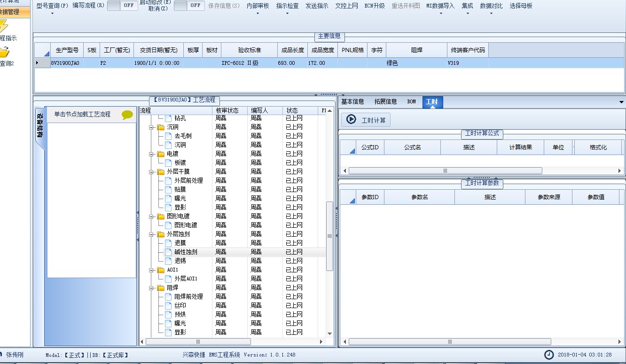
Task: Click the document icon next to 贴膜
Action: [168, 190]
